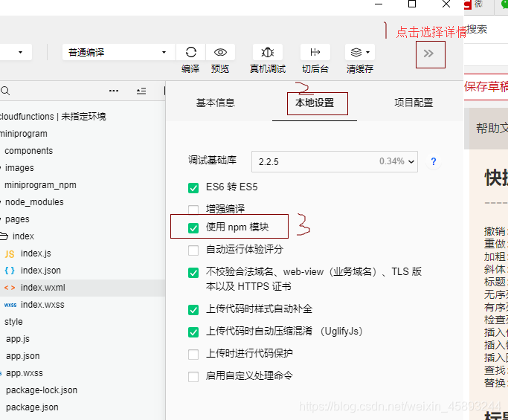Click the preview eye icon
The width and height of the screenshot is (508, 420).
coord(220,52)
